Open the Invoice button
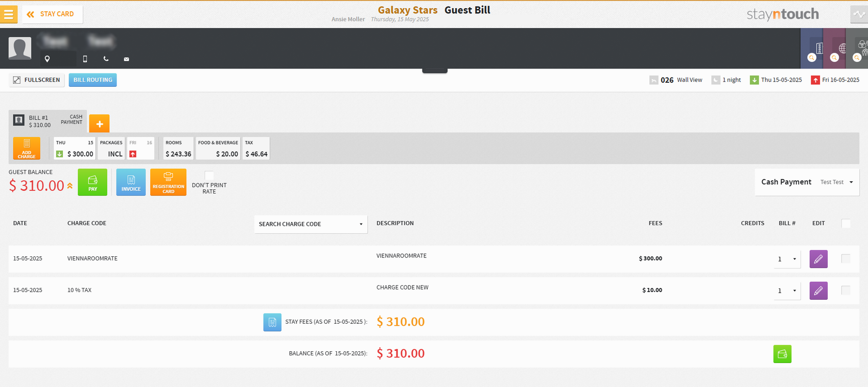Image resolution: width=868 pixels, height=387 pixels. (131, 182)
